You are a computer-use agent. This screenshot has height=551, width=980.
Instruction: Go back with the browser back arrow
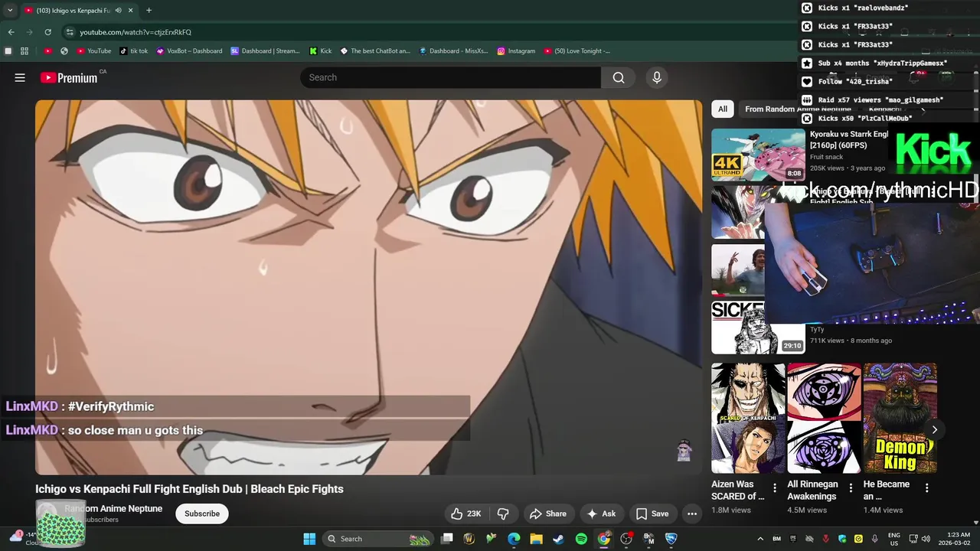[11, 32]
